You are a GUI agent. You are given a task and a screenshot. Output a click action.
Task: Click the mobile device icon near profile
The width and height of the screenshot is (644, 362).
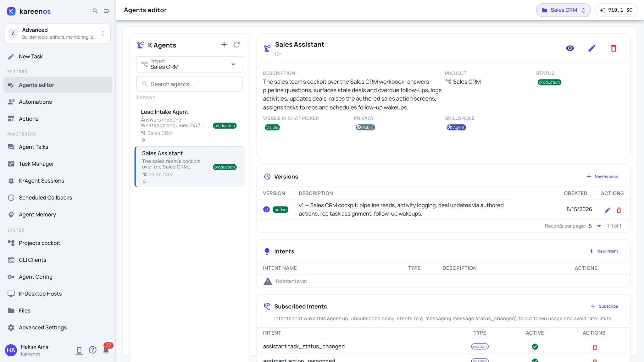(x=79, y=350)
